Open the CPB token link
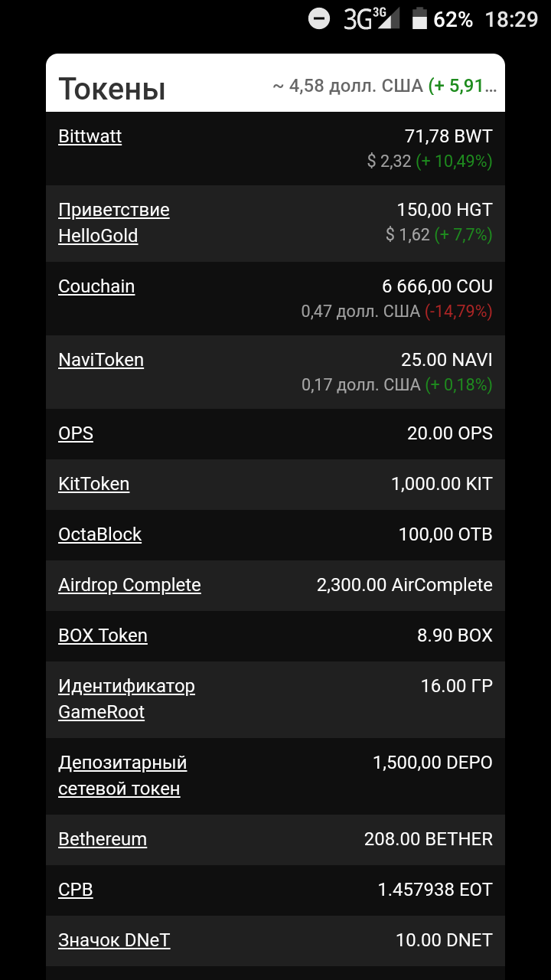This screenshot has height=980, width=551. 76,890
